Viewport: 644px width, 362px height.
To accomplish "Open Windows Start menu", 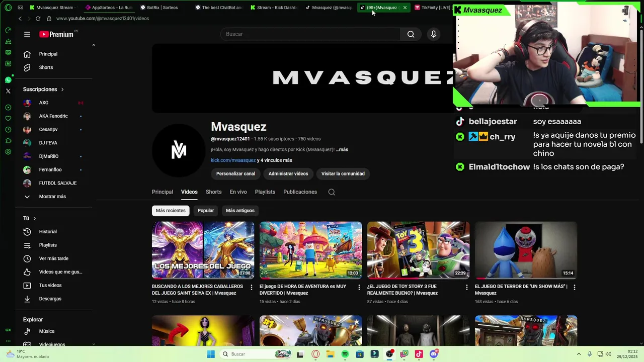I will [x=210, y=354].
